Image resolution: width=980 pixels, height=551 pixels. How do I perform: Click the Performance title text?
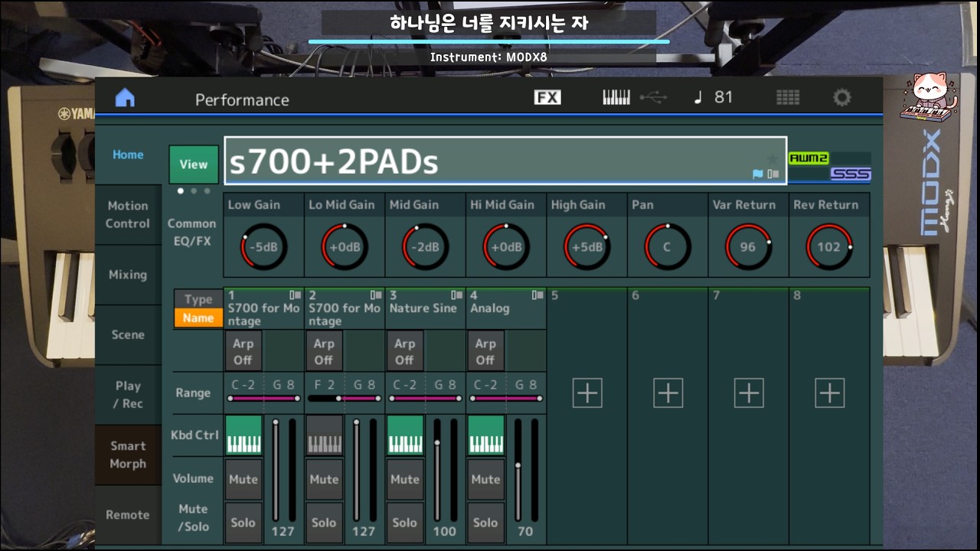click(x=242, y=99)
